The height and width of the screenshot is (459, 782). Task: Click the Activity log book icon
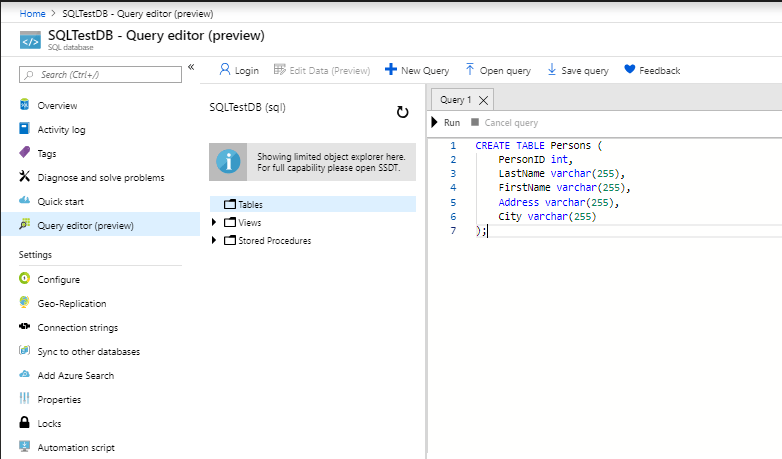tap(24, 129)
